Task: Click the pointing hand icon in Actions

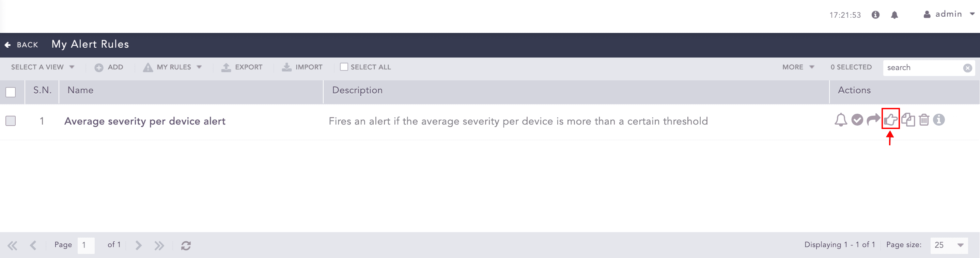Action: (x=890, y=120)
